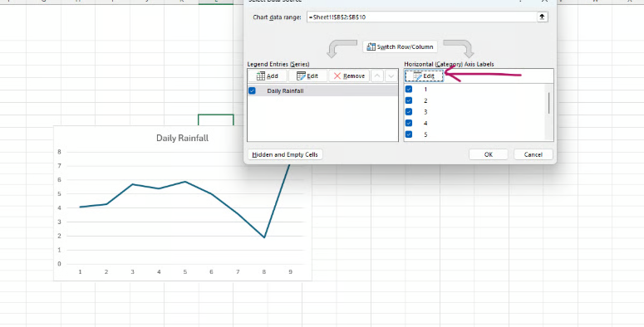
Task: Edit the Horizontal Axis Labels
Action: click(425, 76)
